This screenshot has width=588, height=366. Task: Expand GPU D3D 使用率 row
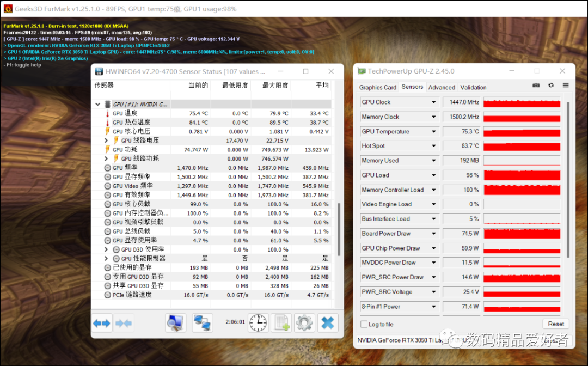coord(106,249)
